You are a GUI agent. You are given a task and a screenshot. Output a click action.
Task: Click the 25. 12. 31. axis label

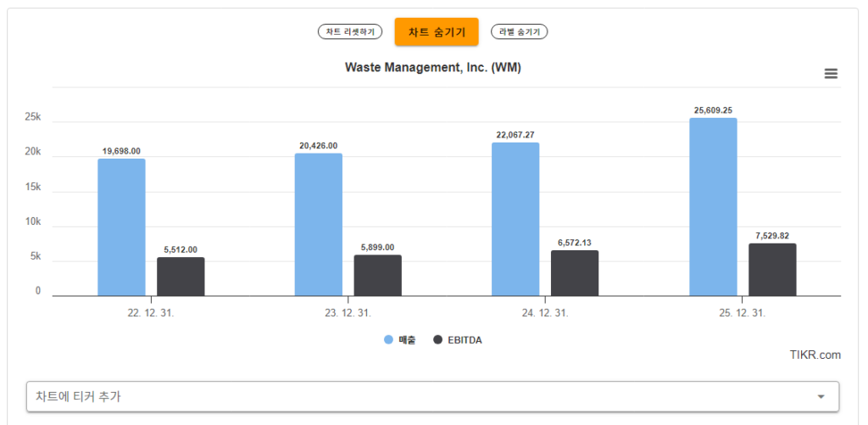pyautogui.click(x=743, y=313)
